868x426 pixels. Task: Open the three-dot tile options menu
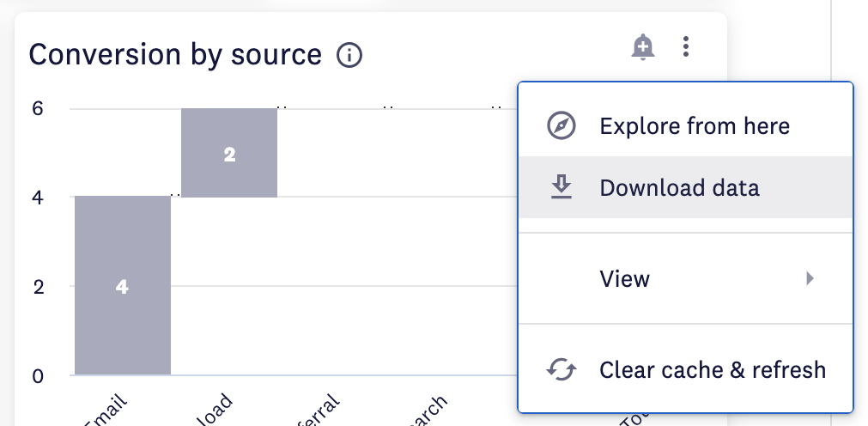pyautogui.click(x=686, y=46)
